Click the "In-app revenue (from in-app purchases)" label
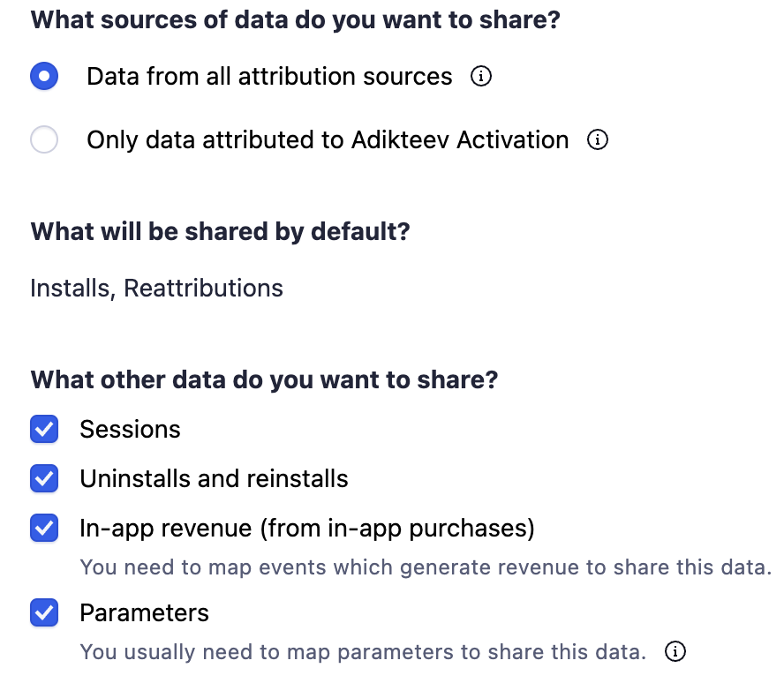Image resolution: width=784 pixels, height=683 pixels. 307,529
